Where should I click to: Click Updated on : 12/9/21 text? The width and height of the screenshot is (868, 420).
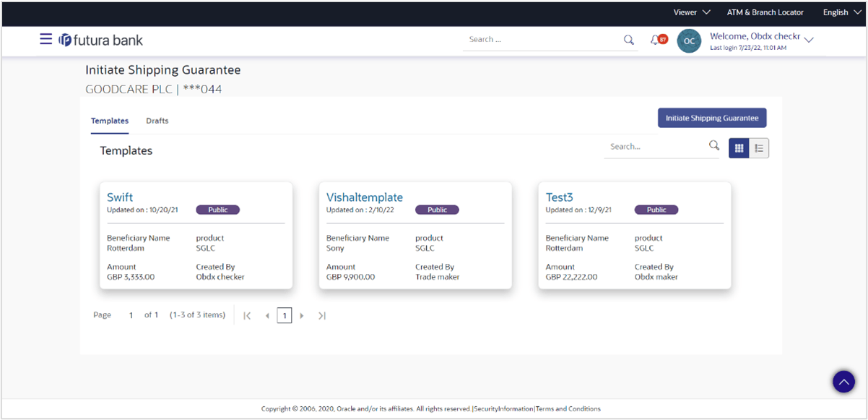pyautogui.click(x=579, y=210)
